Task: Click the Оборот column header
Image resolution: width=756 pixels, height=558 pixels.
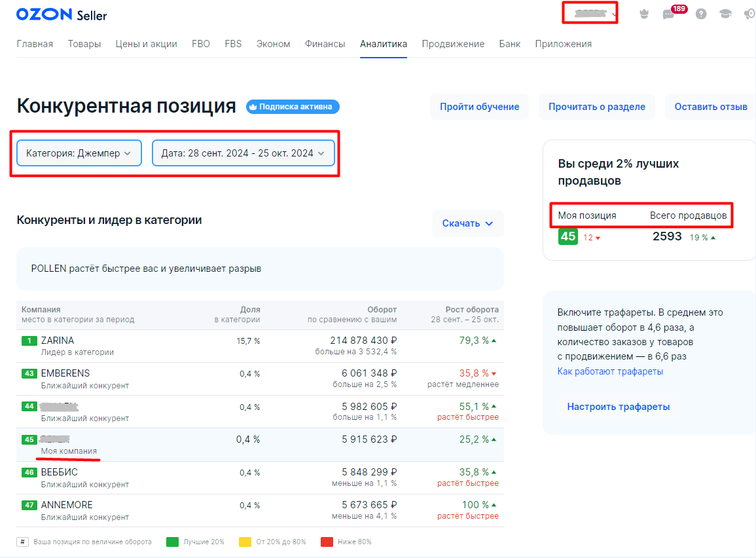Action: [x=382, y=310]
